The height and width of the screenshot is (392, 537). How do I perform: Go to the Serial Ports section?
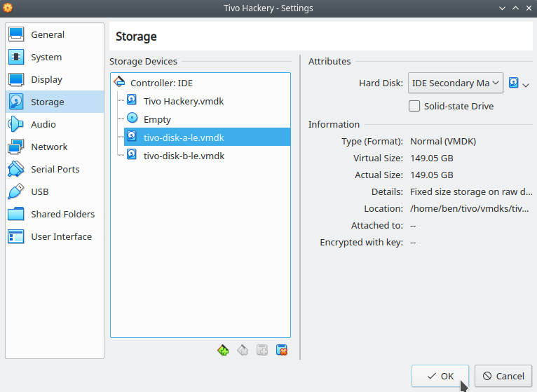pyautogui.click(x=55, y=169)
